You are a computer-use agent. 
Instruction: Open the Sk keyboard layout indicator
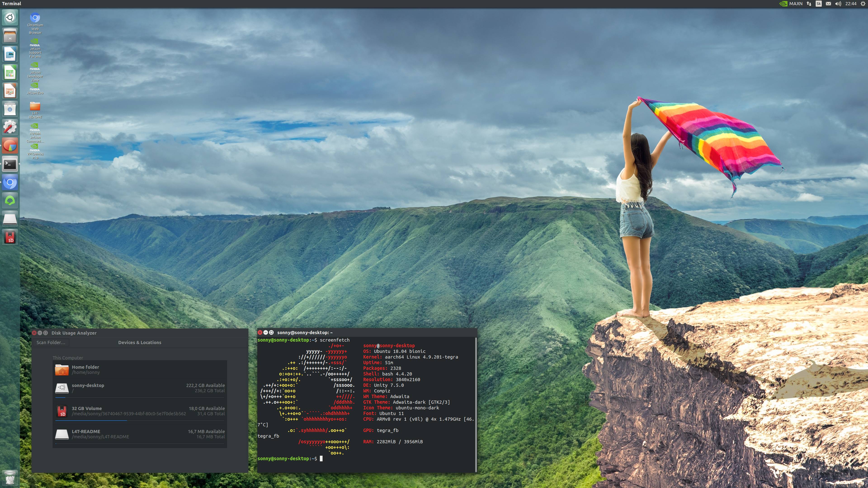coord(818,4)
